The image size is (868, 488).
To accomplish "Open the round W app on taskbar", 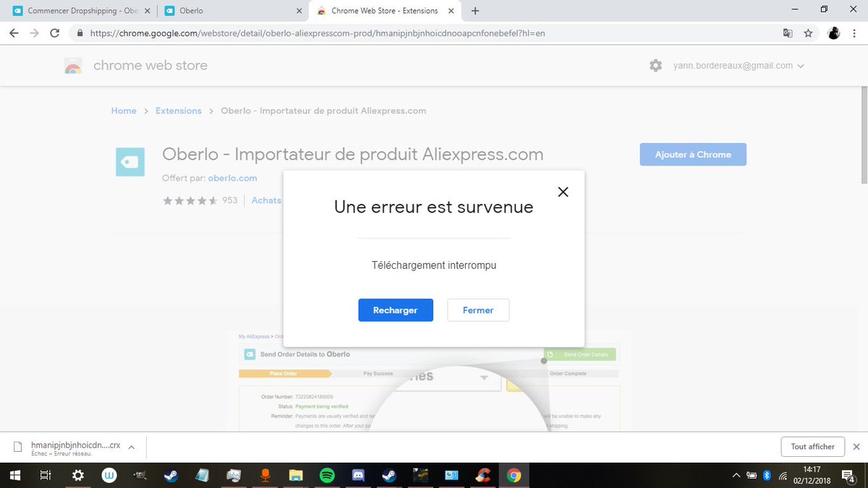I will tap(109, 476).
